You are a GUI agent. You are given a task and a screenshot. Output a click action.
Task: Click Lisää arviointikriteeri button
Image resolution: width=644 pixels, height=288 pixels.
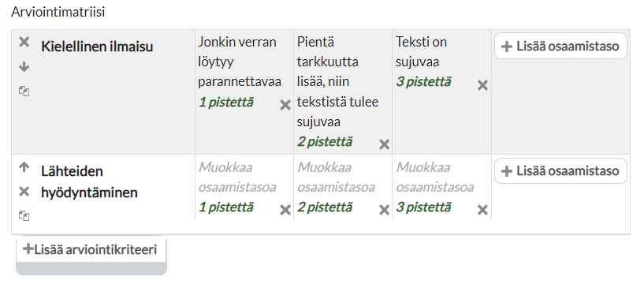91,249
